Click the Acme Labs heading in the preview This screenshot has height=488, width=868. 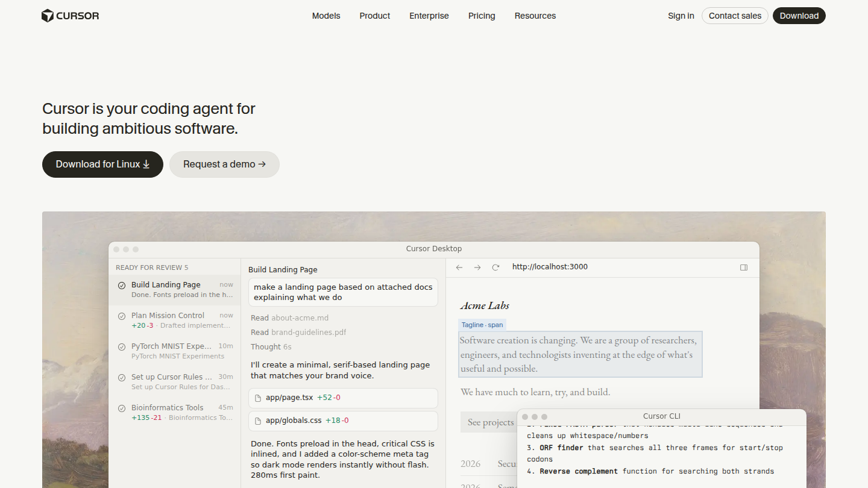485,305
